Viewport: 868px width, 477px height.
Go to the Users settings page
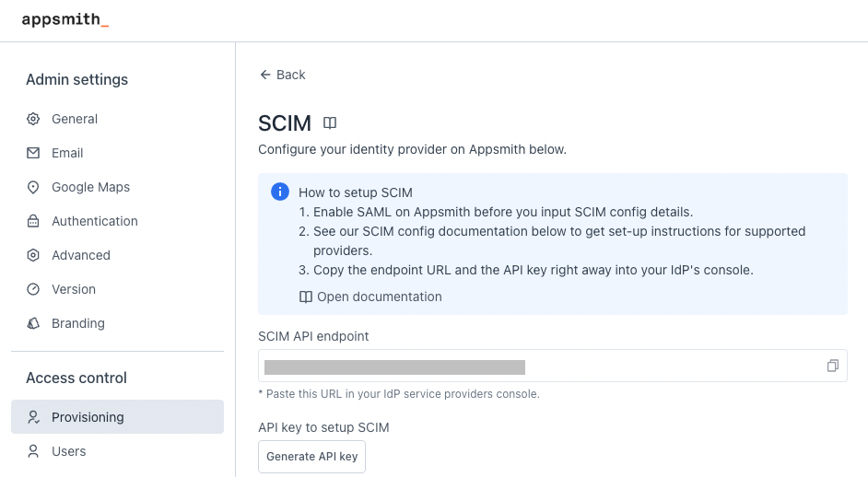pos(69,451)
